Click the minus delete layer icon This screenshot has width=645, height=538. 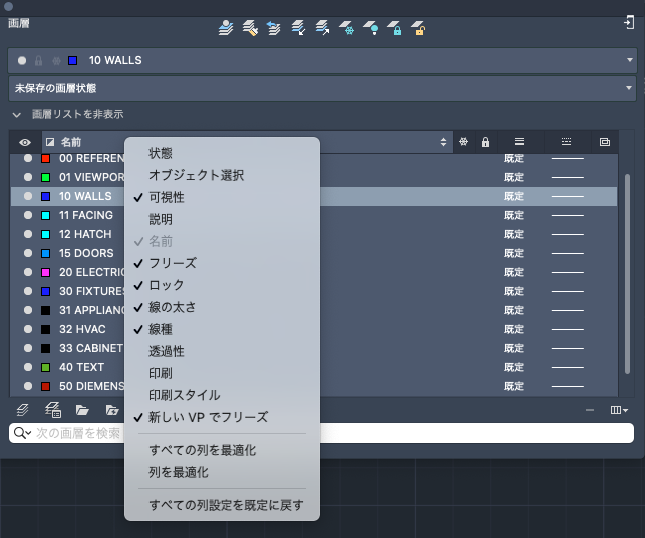coord(590,410)
